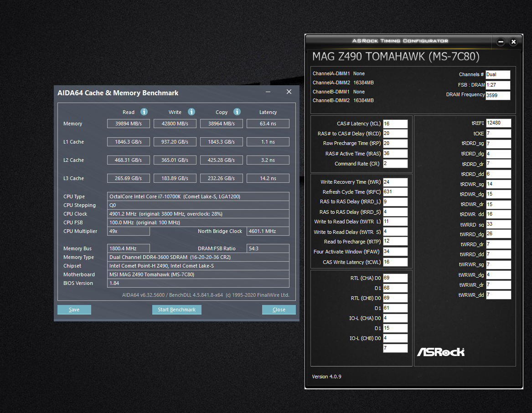Click the Refresh Cycle Time (tRFC) field
This screenshot has width=532, height=413.
point(395,192)
